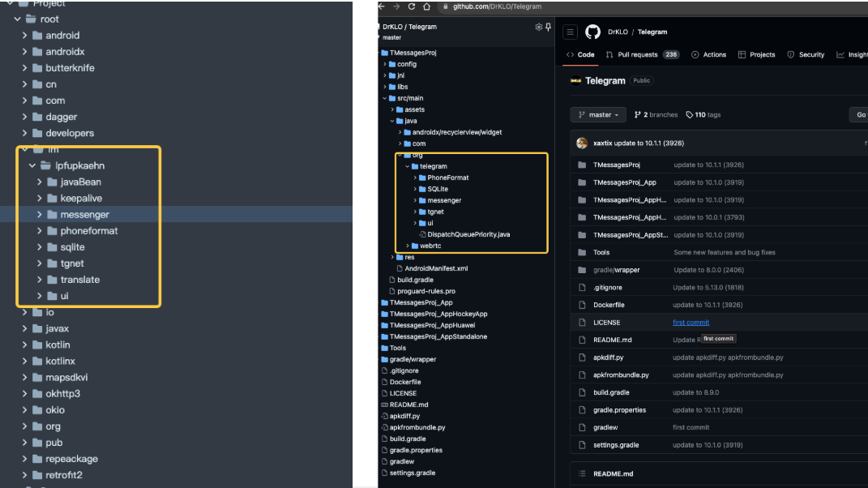Click the site lock icon in address bar
The image size is (868, 488).
point(445,6)
